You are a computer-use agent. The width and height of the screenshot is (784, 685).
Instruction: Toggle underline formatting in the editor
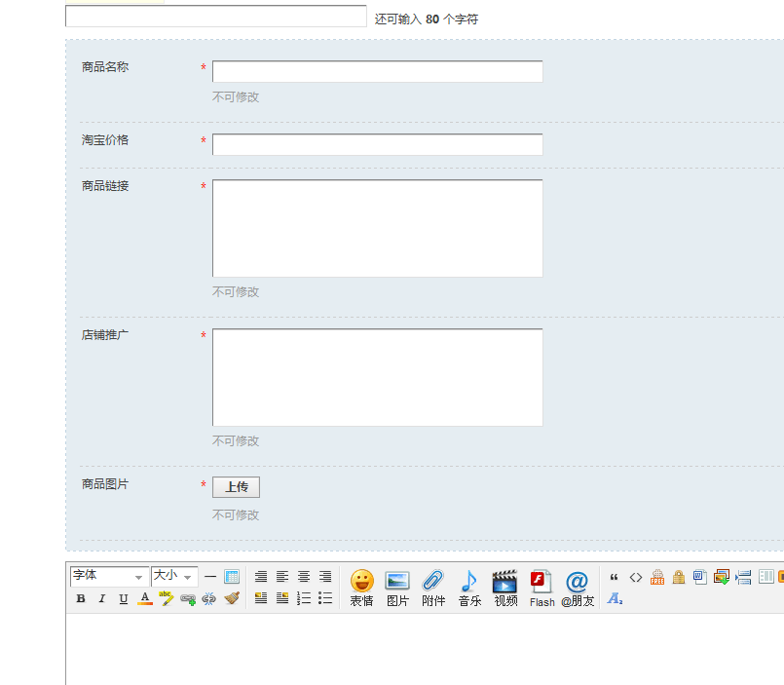point(124,598)
